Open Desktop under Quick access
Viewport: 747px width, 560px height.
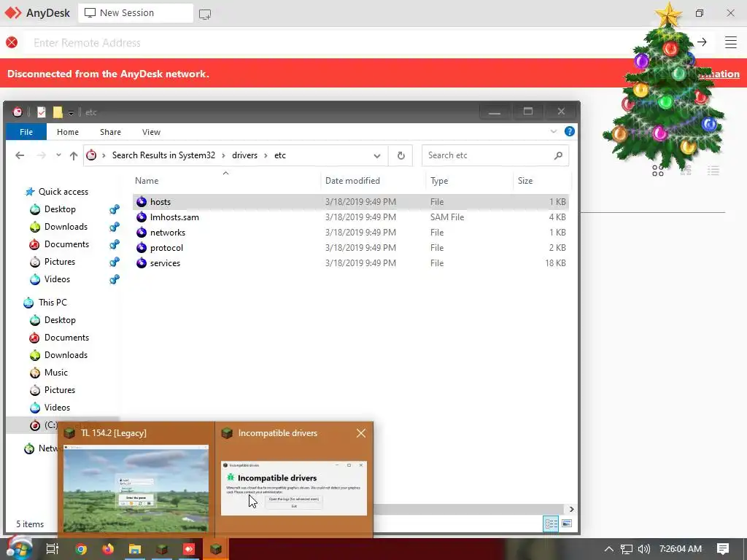[60, 209]
